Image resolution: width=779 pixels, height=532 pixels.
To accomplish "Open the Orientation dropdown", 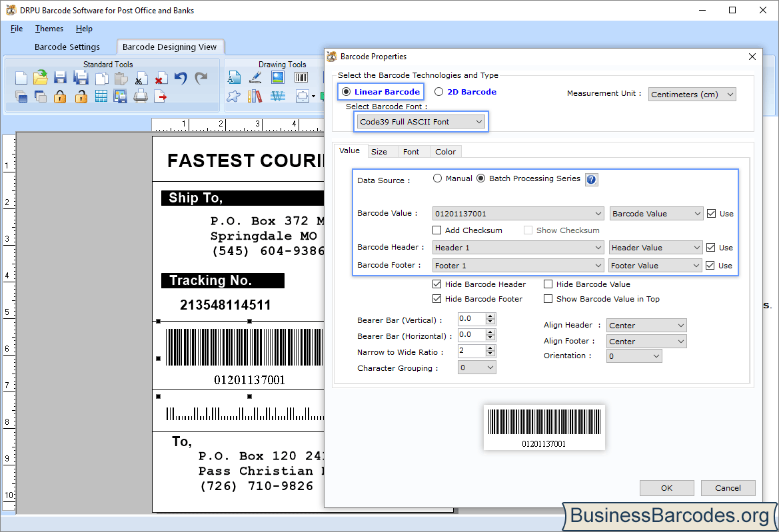I will (634, 356).
